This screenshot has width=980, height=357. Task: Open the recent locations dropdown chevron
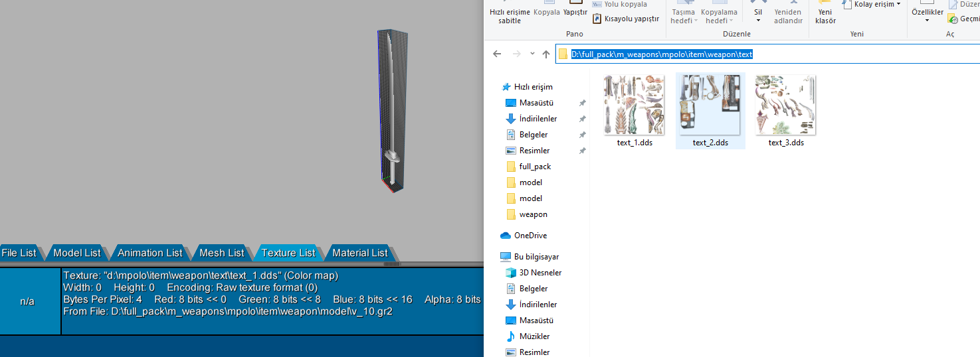click(532, 54)
